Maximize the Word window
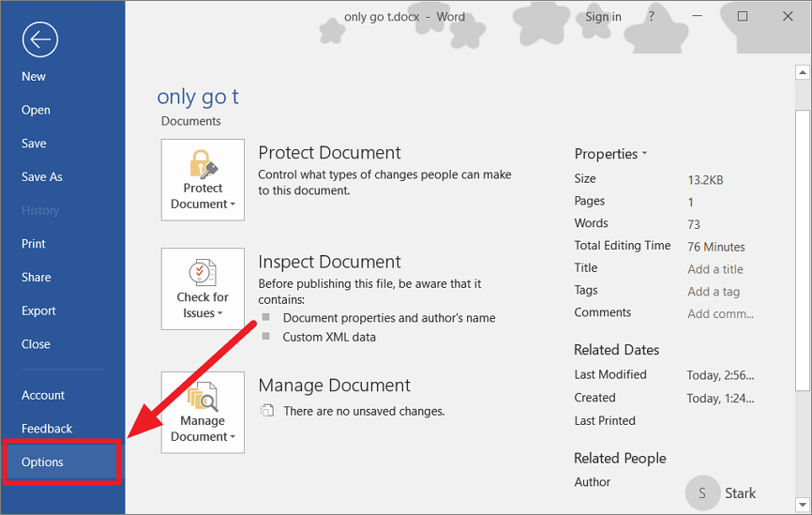Screen dimensions: 812x515 pyautogui.click(x=742, y=17)
